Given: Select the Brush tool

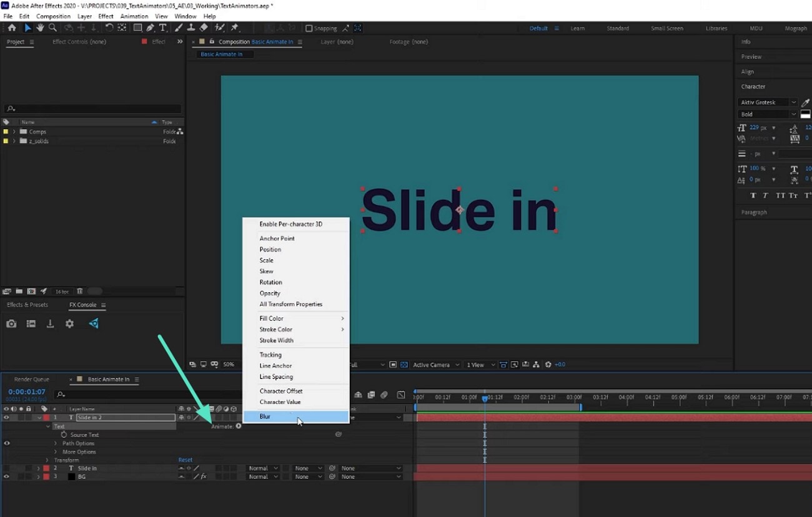Looking at the screenshot, I should (x=179, y=28).
